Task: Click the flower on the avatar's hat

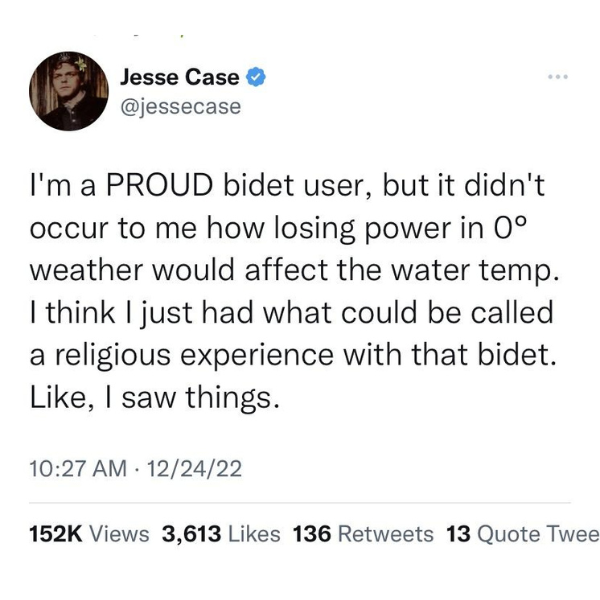Action: click(81, 64)
